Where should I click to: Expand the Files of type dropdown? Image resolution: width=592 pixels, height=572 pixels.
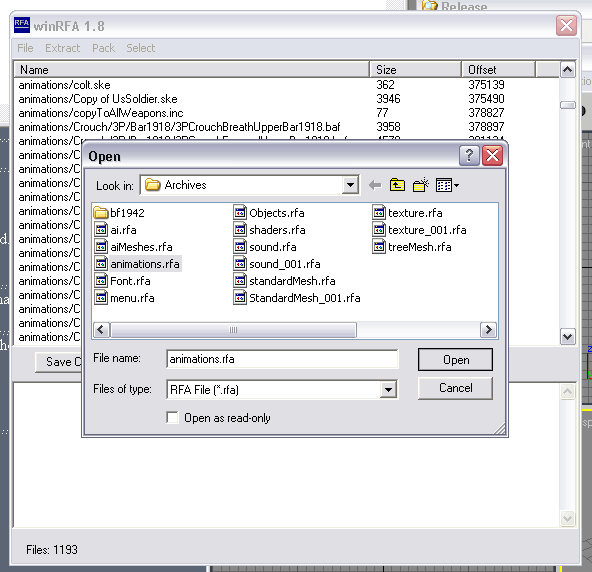[388, 390]
